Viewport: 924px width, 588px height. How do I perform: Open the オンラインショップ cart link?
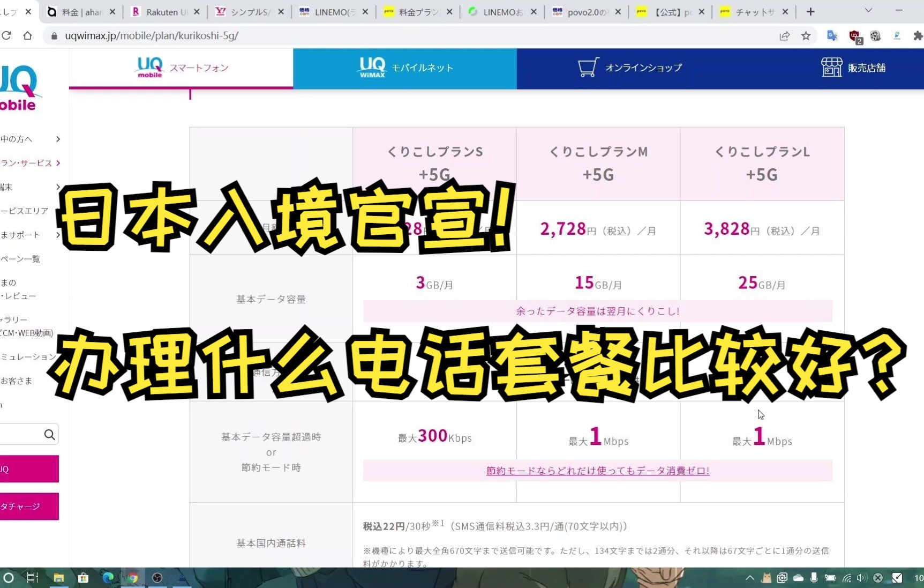[630, 68]
